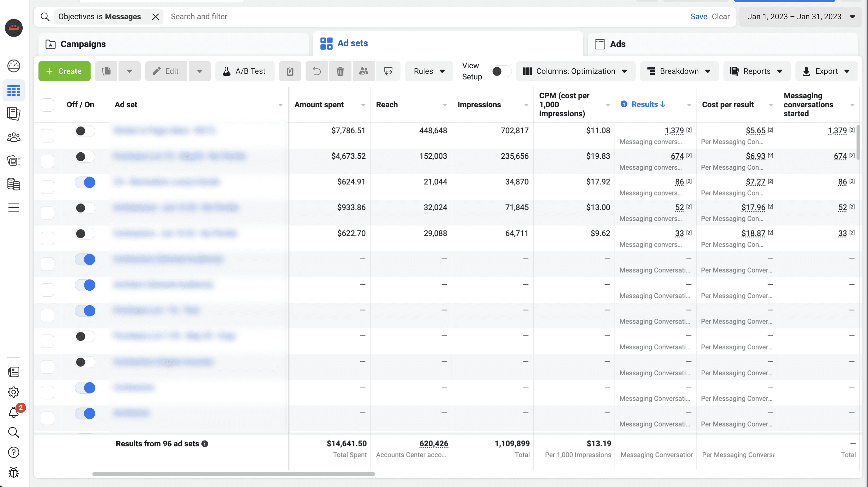
Task: Expand the Duplicate dropdown arrow
Action: 129,71
